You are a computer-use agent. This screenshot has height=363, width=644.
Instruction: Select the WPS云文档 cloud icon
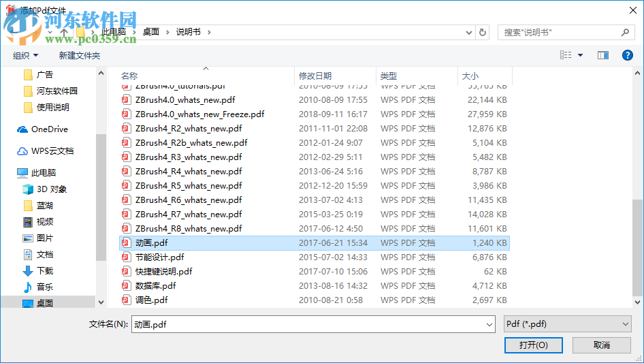22,151
